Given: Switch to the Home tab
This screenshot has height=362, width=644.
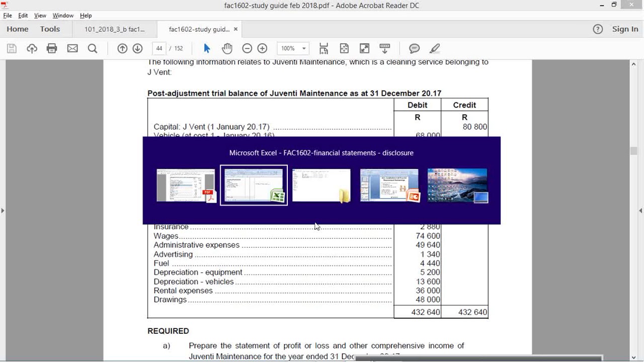Looking at the screenshot, I should coord(18,29).
